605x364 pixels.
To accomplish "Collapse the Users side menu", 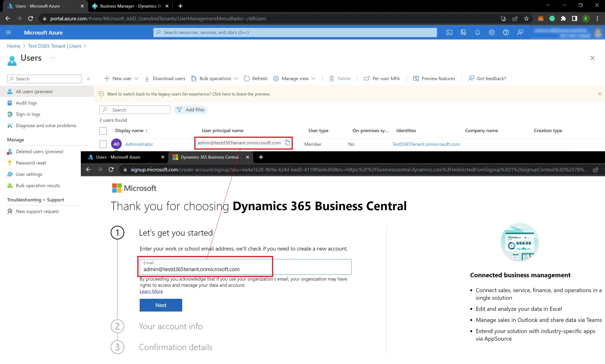I will click(x=89, y=79).
